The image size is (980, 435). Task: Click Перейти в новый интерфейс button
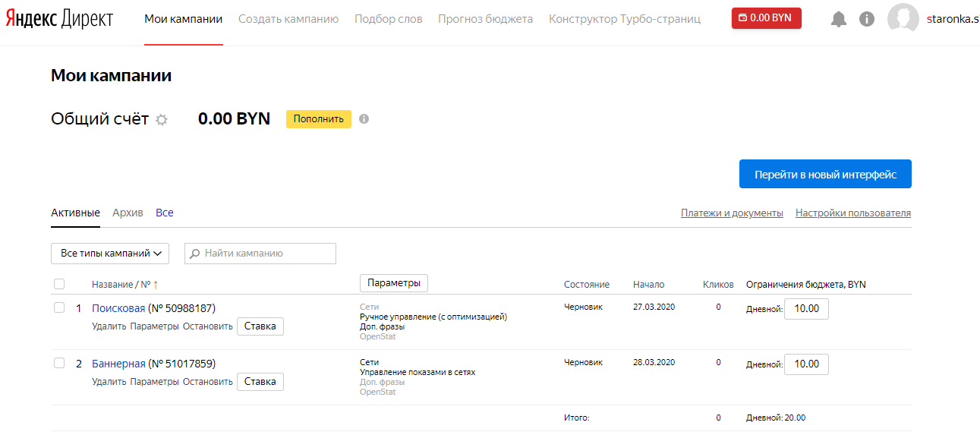(x=825, y=175)
